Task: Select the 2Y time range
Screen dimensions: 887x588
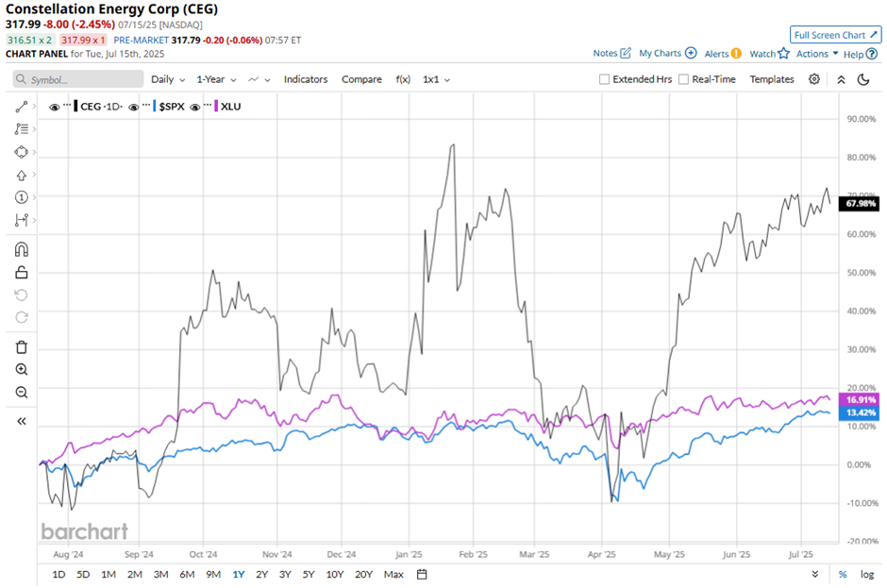Action: [261, 575]
